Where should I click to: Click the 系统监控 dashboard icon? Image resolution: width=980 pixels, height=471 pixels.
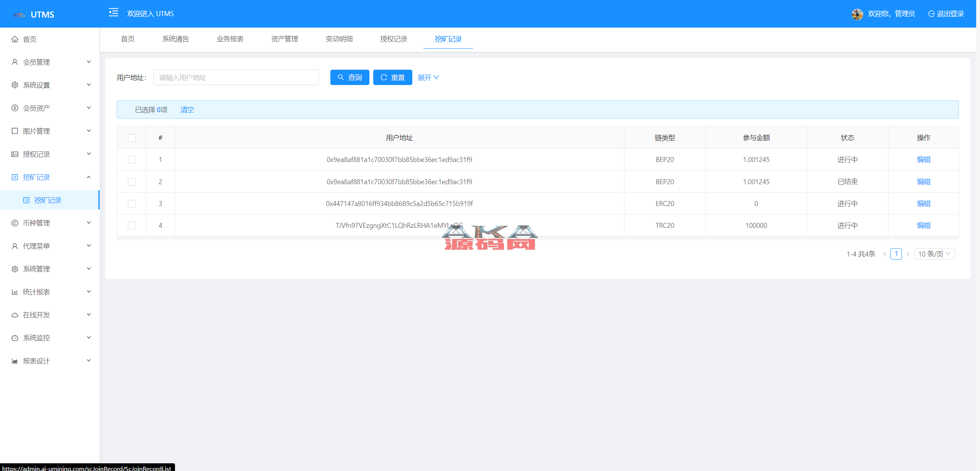[15, 338]
